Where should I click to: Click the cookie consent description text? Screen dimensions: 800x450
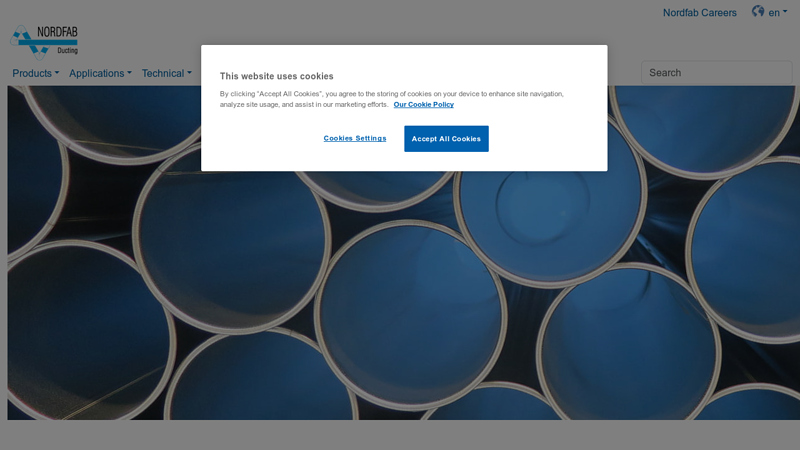tap(391, 94)
